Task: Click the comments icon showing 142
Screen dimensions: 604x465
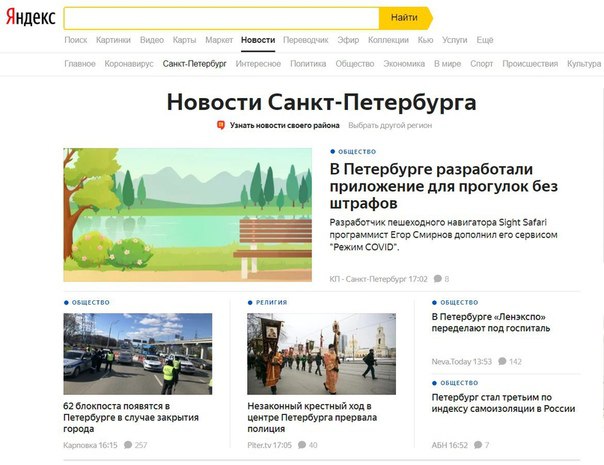Action: pos(502,361)
